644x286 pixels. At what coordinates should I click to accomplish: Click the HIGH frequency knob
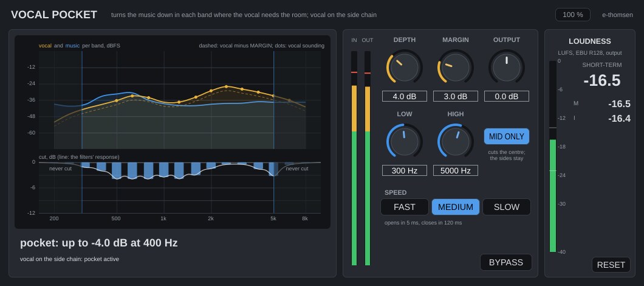click(x=456, y=142)
